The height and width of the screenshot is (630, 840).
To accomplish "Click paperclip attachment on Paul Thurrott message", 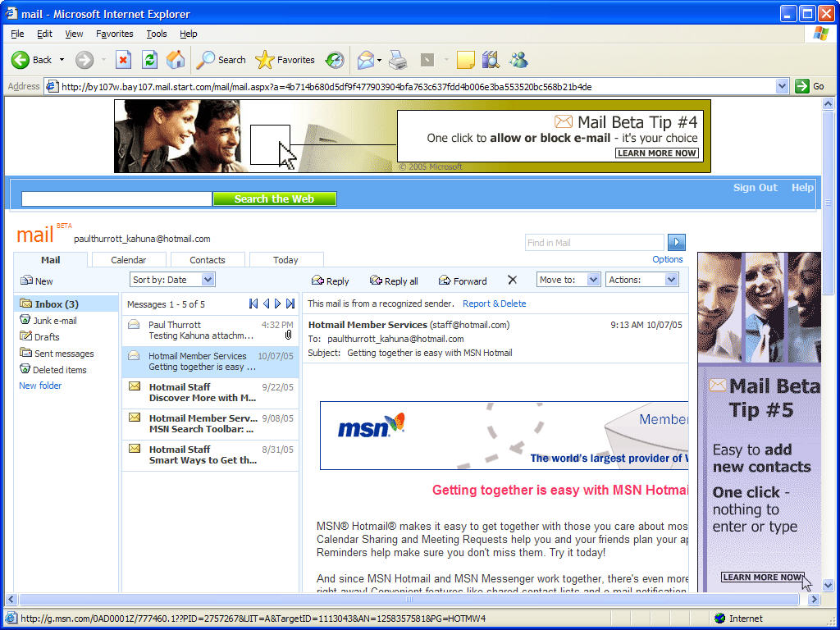I will 288,336.
